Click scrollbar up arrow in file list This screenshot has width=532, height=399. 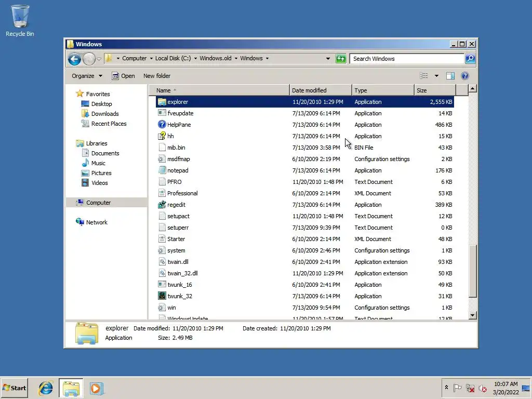(x=473, y=89)
